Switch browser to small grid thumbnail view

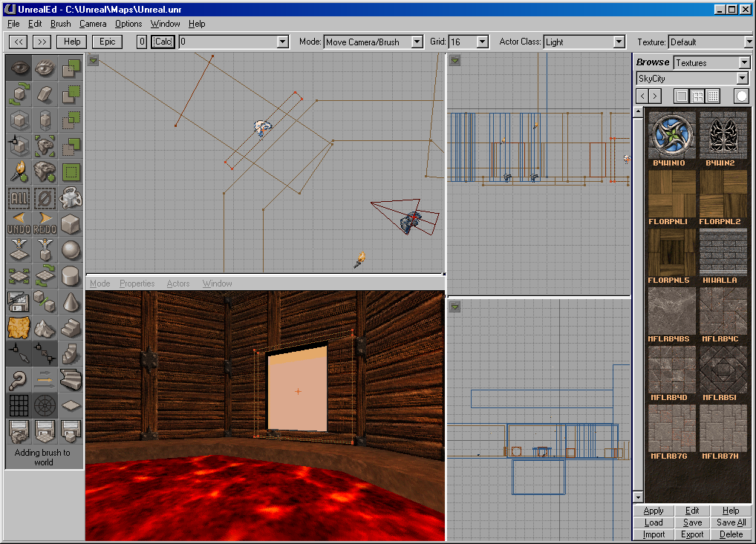click(x=713, y=96)
